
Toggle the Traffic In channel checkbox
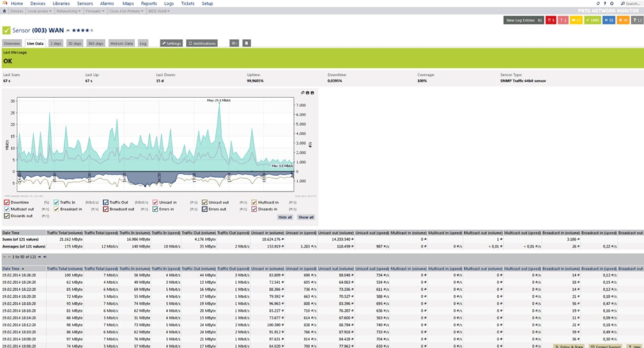pos(56,203)
